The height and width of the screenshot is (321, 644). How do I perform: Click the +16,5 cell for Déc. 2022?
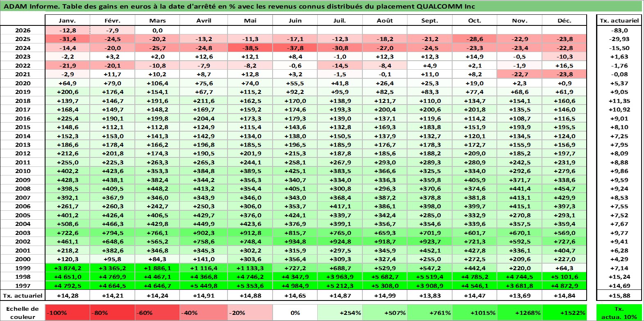[564, 66]
